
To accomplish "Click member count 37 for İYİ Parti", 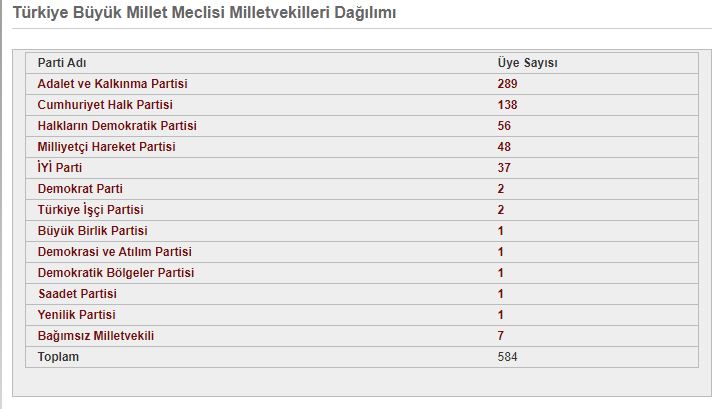I will click(504, 168).
